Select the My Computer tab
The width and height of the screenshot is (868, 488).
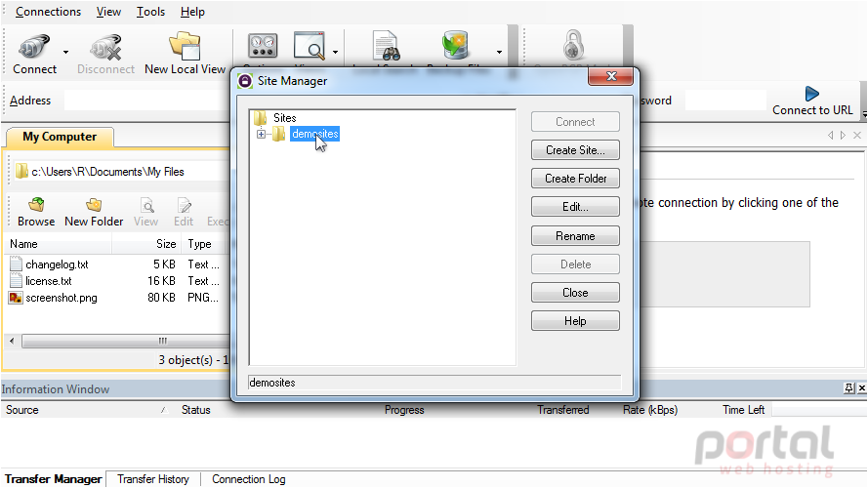[x=60, y=137]
